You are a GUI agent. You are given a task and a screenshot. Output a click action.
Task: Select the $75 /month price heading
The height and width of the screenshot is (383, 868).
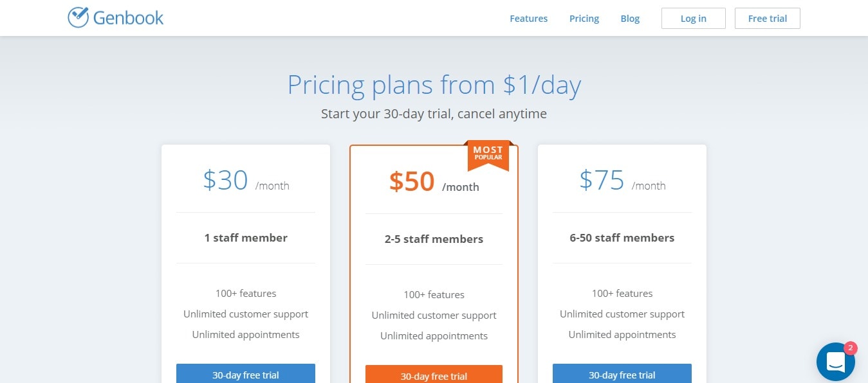point(622,181)
